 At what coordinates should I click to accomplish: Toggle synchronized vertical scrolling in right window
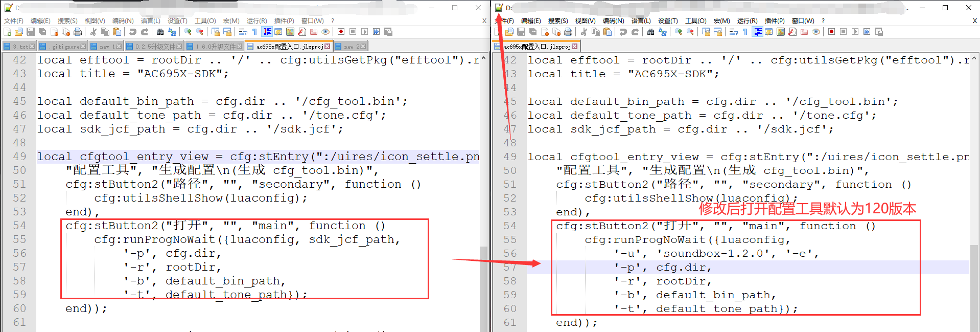tap(706, 32)
